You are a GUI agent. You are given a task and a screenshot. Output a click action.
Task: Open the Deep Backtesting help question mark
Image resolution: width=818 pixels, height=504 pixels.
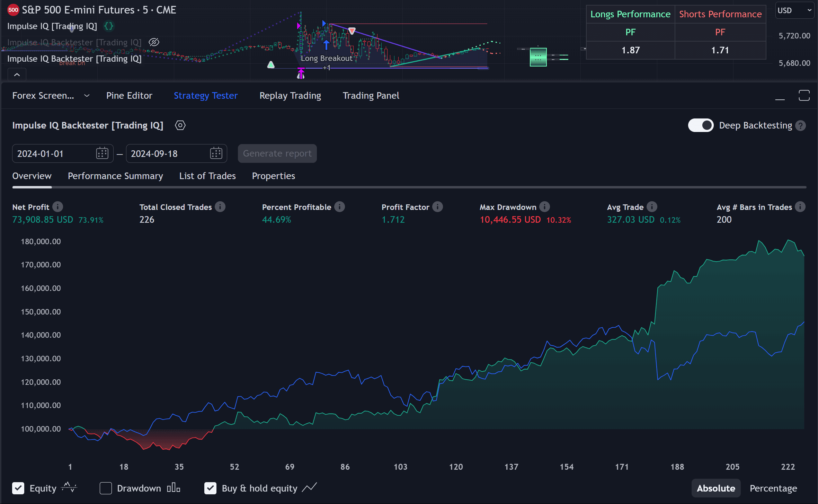[800, 125]
